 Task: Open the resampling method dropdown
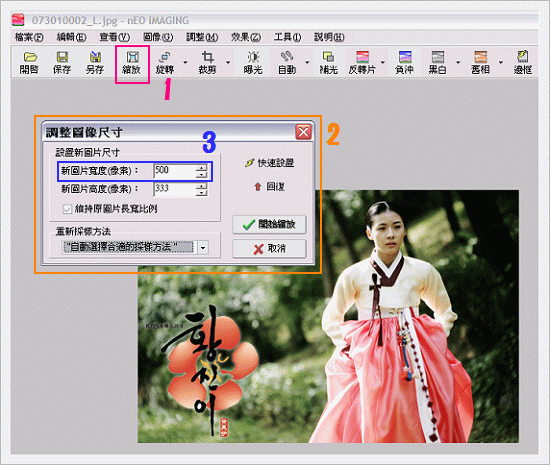203,248
